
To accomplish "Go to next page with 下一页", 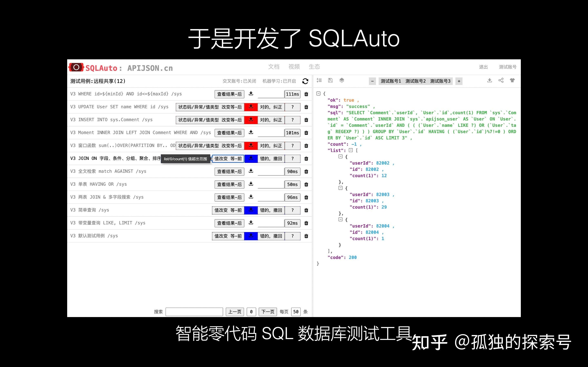I will click(x=267, y=312).
